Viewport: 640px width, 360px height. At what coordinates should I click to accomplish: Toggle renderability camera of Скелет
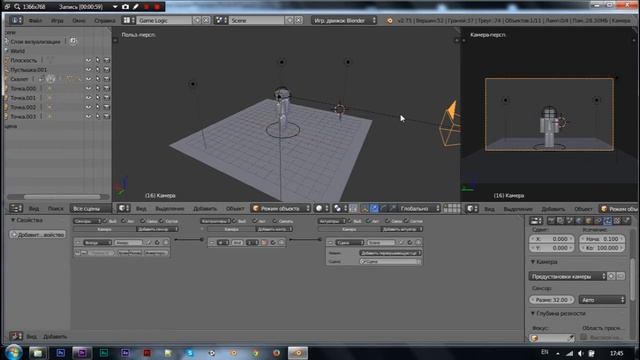pyautogui.click(x=107, y=79)
